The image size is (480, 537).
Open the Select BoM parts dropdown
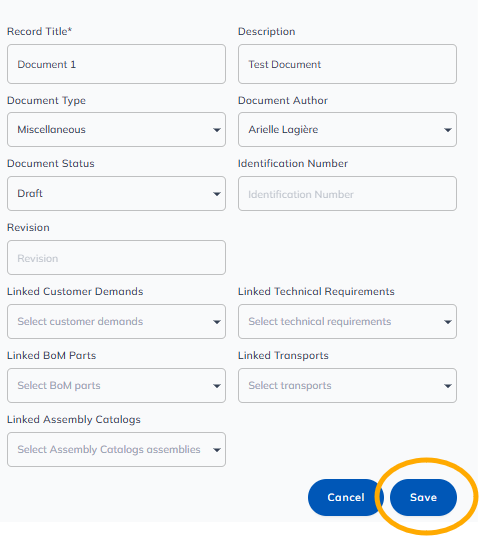pos(116,386)
